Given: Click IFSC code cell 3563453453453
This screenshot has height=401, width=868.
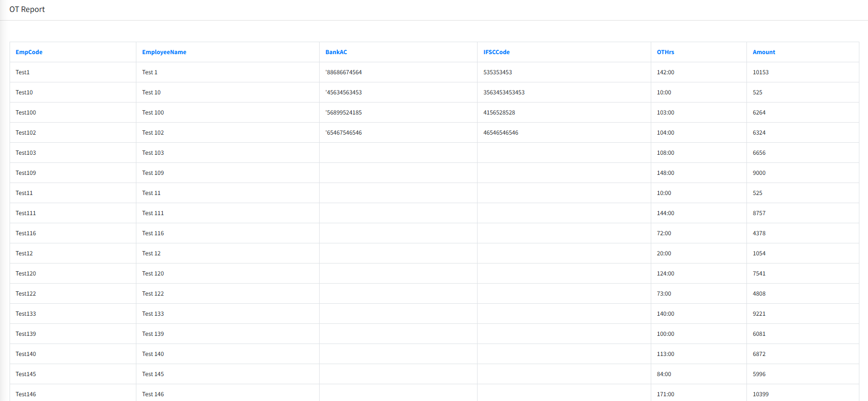Looking at the screenshot, I should tap(504, 92).
